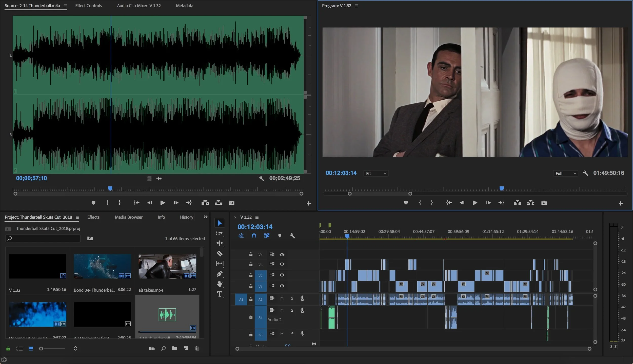Select the Track Select Forward tool
Image resolution: width=633 pixels, height=364 pixels.
[220, 233]
